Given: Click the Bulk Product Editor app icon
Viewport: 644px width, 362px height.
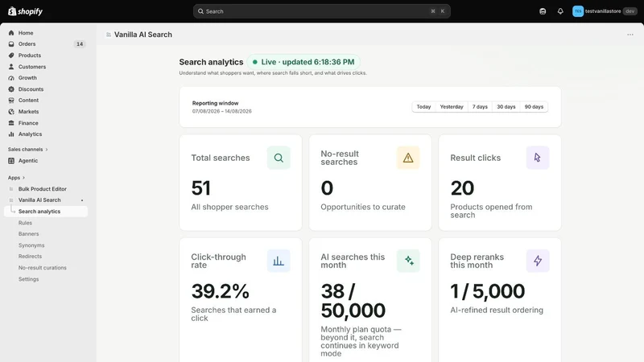Looking at the screenshot, I should pos(11,189).
